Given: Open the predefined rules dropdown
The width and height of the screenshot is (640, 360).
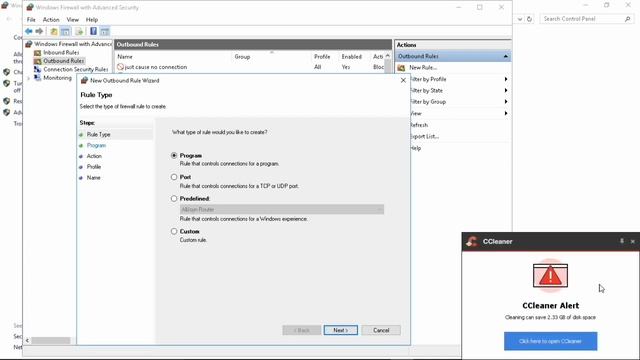Looking at the screenshot, I should [282, 209].
